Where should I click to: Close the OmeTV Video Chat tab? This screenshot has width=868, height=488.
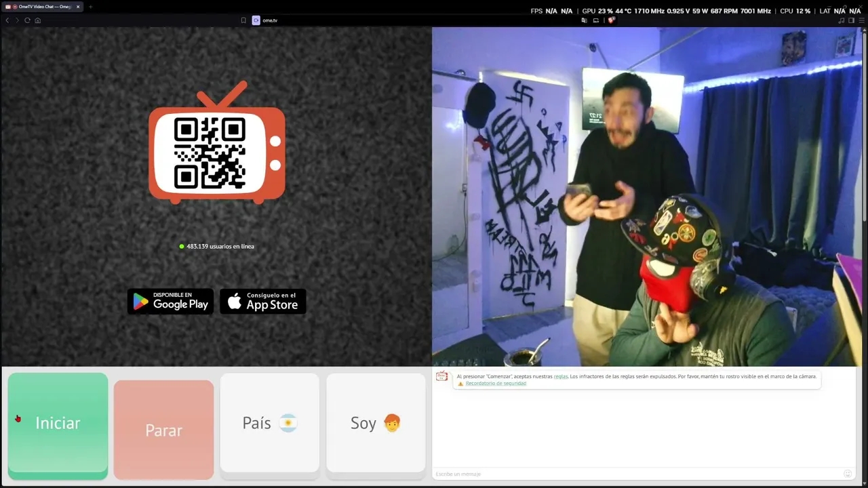point(78,7)
